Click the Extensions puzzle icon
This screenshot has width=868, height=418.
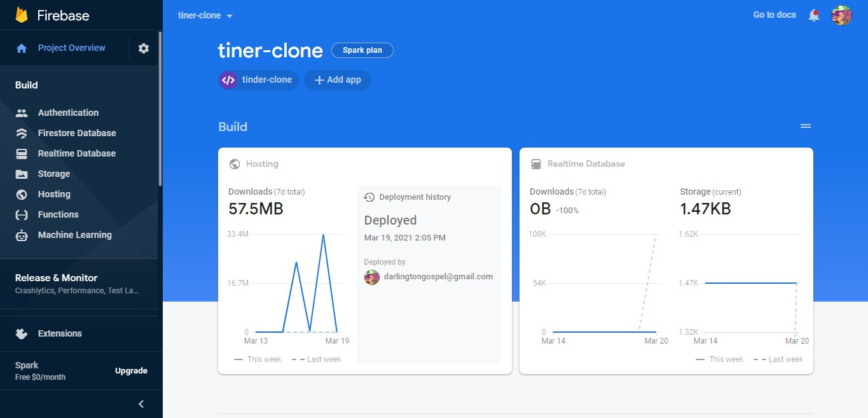click(22, 333)
